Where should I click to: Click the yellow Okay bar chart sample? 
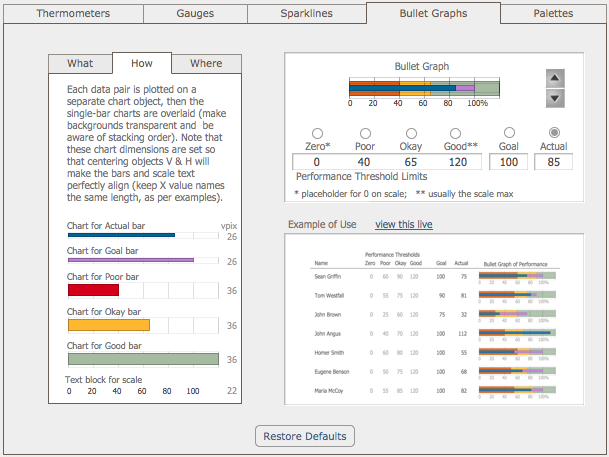click(109, 325)
